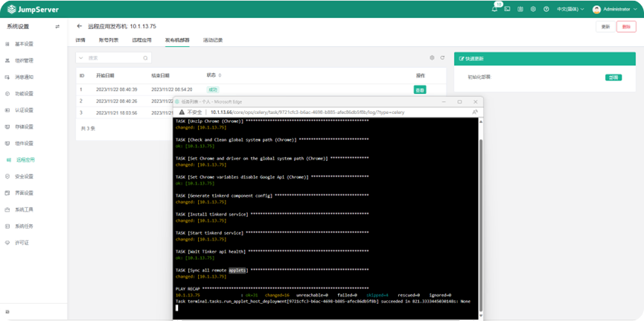The height and width of the screenshot is (321, 644).
Task: Open 组织管理 in the sidebar
Action: coord(25,60)
